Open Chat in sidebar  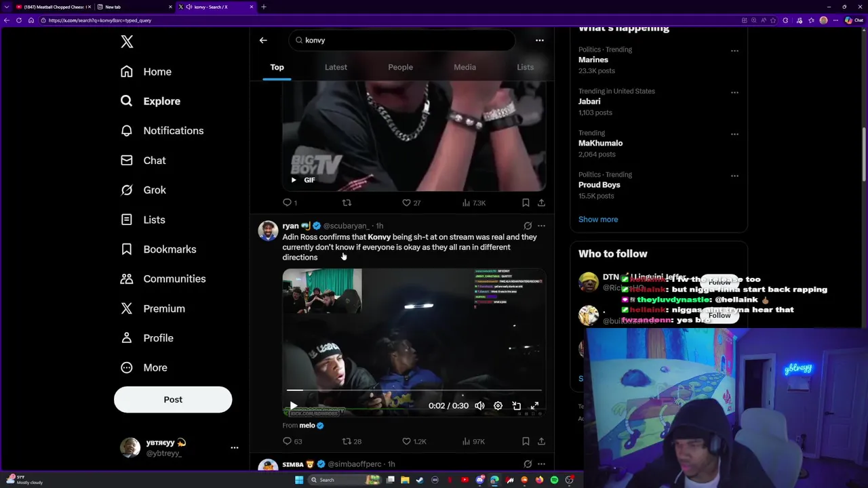click(143, 161)
